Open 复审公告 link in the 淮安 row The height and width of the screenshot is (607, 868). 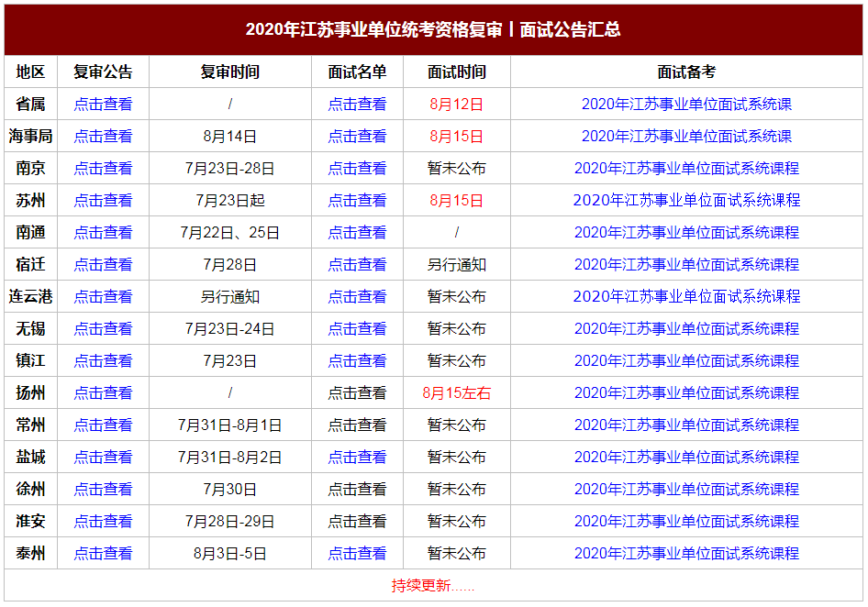click(x=103, y=521)
